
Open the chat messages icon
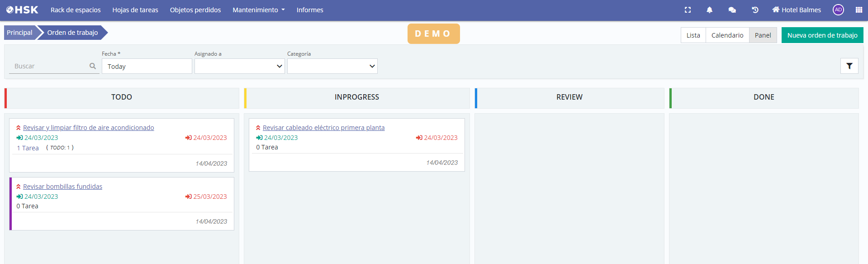click(x=732, y=10)
